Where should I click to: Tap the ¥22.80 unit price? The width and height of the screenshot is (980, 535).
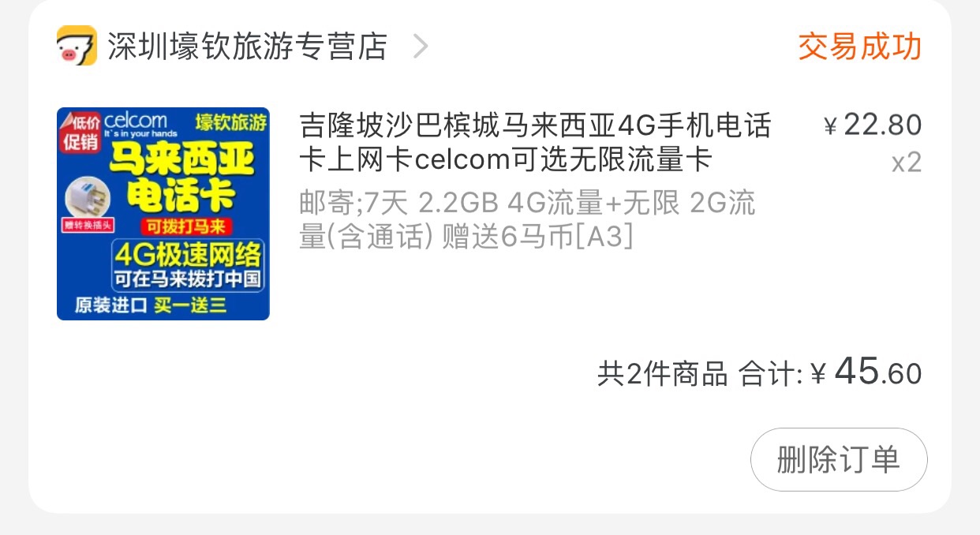coord(872,125)
